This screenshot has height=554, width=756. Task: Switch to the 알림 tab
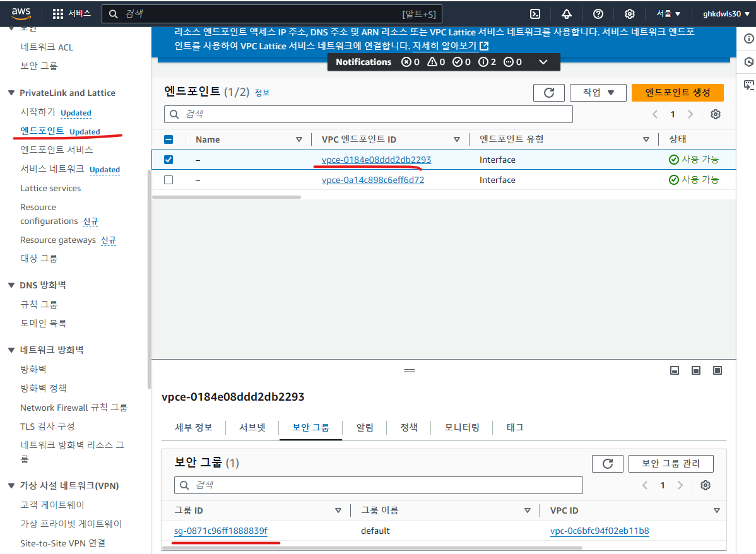click(x=365, y=427)
